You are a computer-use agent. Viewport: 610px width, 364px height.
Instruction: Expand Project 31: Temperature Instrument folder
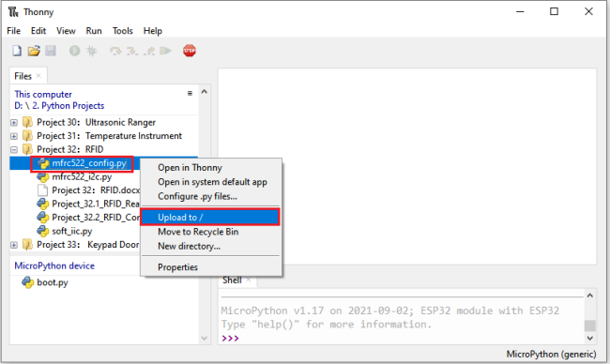click(14, 136)
